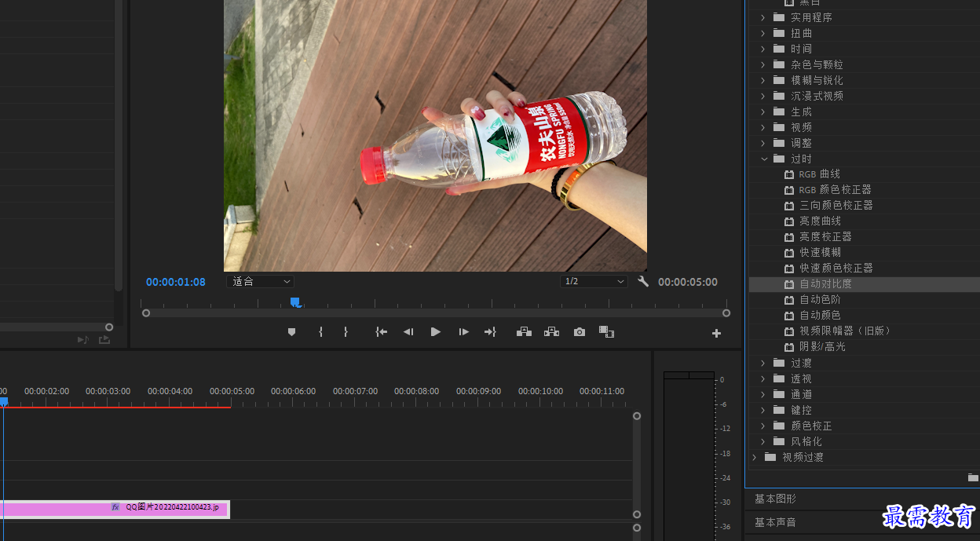Viewport: 980px width, 541px height.
Task: Select the 自动颜色 effect
Action: point(820,316)
